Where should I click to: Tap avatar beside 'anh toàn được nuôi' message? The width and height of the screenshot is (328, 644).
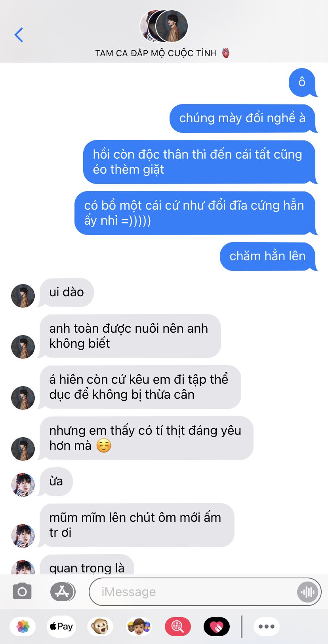coord(23,347)
